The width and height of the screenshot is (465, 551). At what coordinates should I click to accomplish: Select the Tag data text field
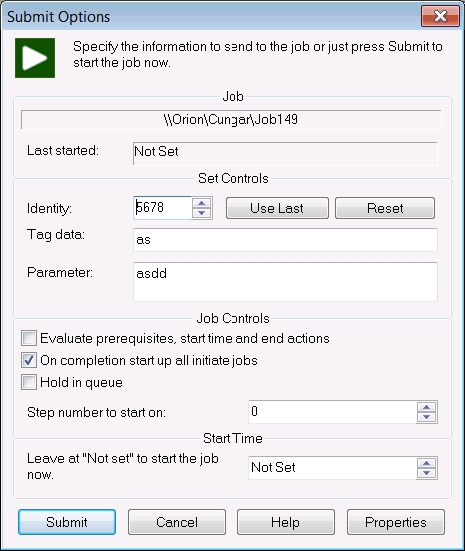point(285,240)
